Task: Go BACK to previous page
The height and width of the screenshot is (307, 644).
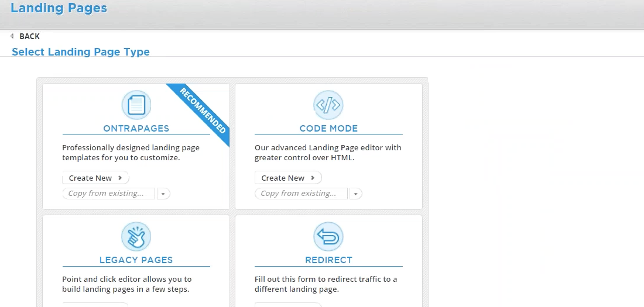Action: pos(30,36)
